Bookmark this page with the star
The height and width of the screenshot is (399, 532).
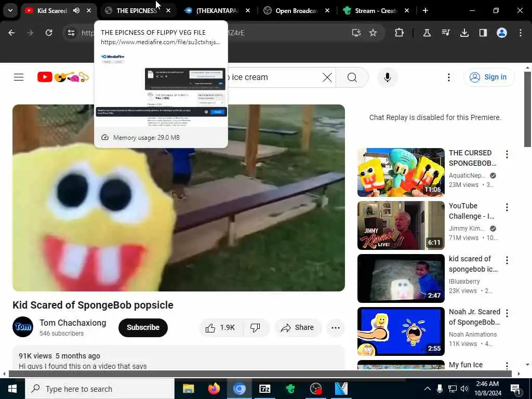373,33
